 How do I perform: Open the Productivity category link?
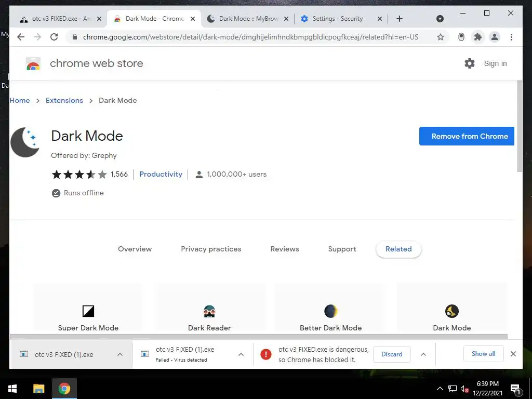click(x=161, y=174)
